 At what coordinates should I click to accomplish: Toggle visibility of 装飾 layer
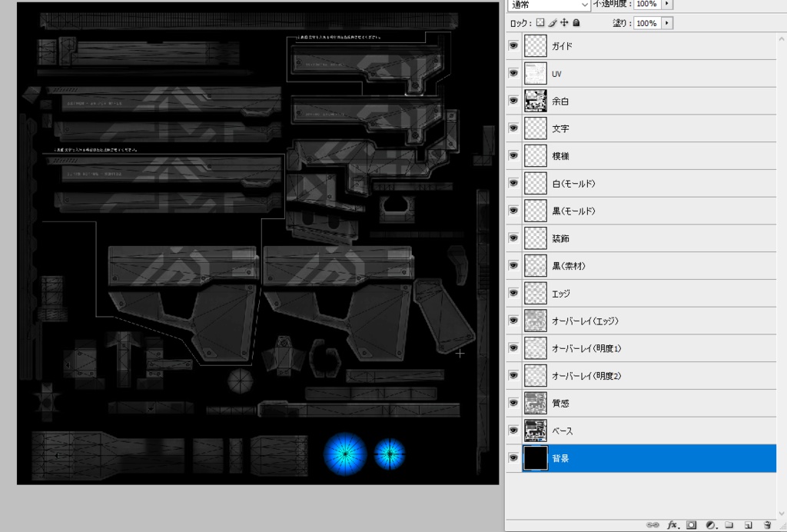[x=513, y=238]
